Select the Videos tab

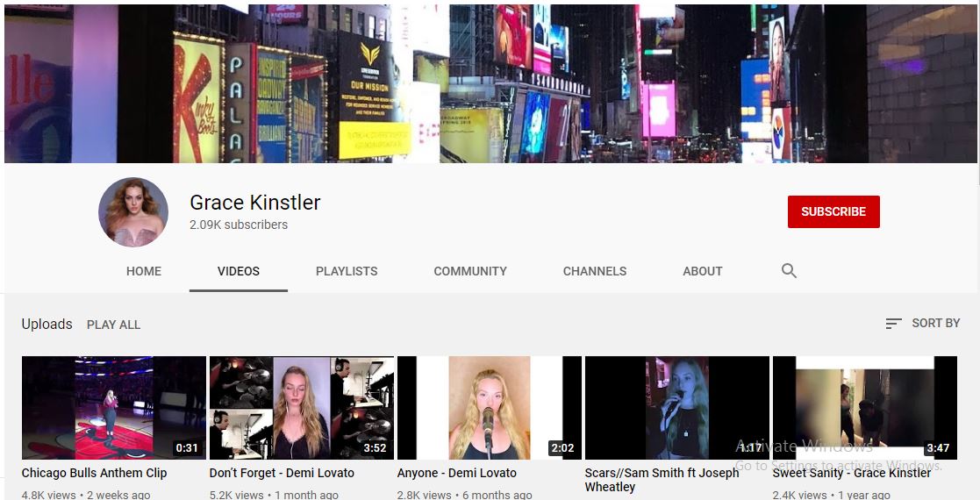tap(239, 271)
